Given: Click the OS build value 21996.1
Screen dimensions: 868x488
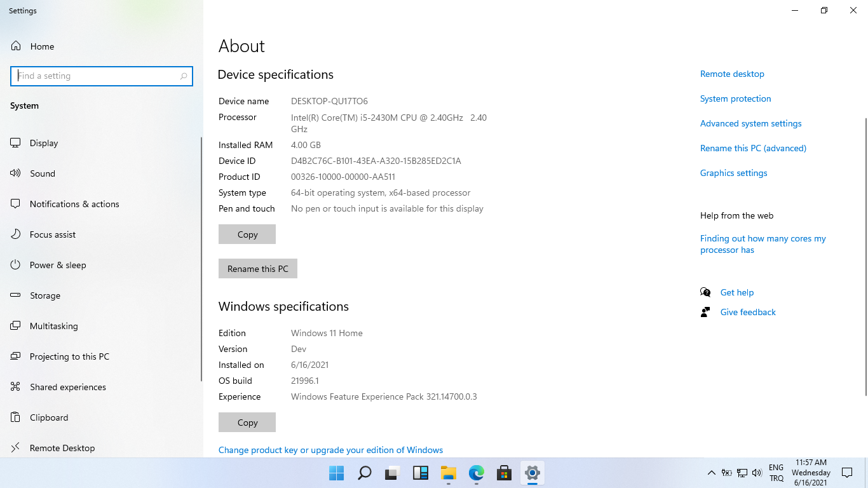Looking at the screenshot, I should (x=305, y=381).
